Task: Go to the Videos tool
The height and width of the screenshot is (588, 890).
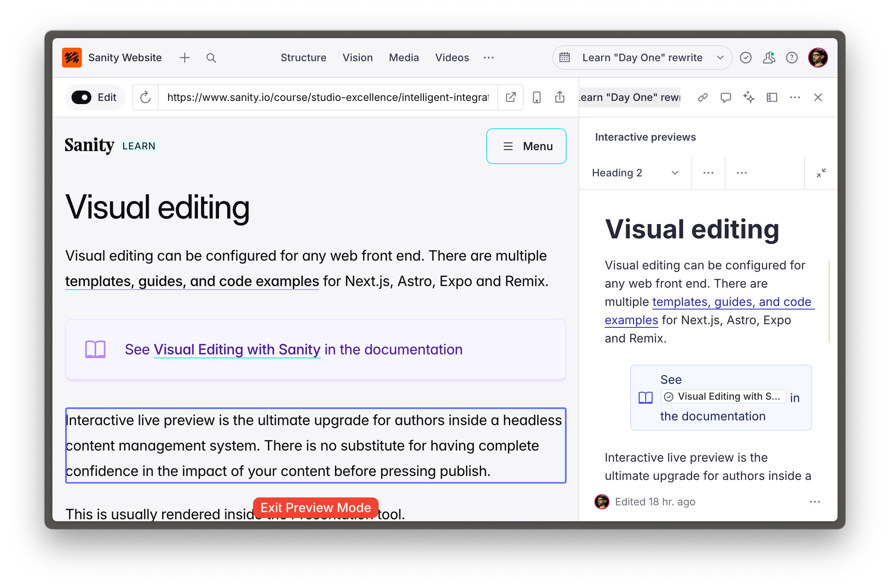Action: point(452,58)
